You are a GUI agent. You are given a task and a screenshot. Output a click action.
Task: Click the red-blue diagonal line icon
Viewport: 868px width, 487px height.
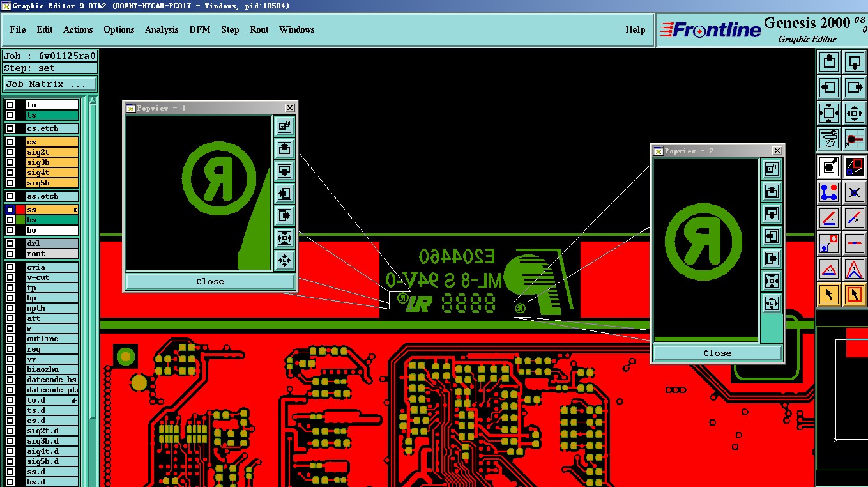855,218
